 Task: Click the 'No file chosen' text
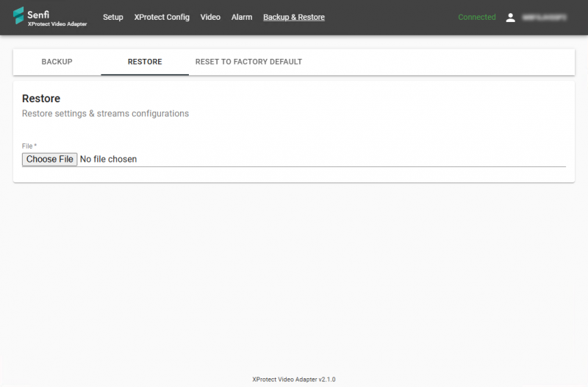(x=108, y=159)
